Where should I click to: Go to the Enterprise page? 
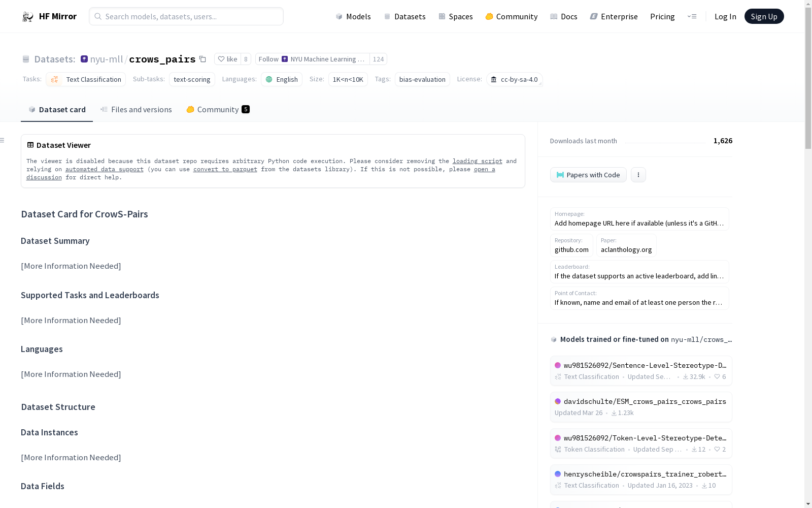(614, 16)
